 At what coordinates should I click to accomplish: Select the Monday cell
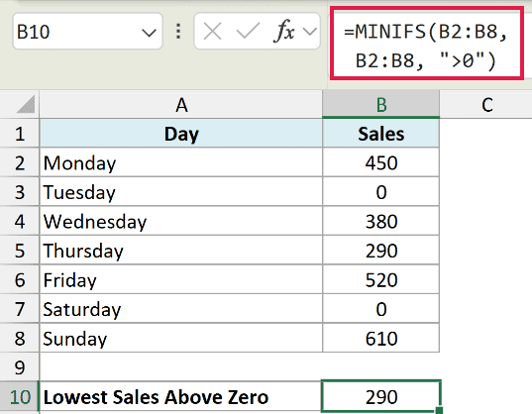point(181,162)
